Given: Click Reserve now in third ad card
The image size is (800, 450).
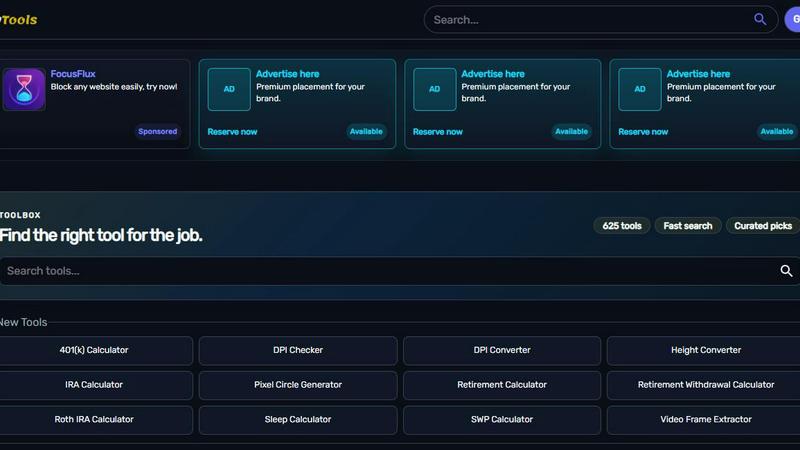Looking at the screenshot, I should tap(643, 132).
